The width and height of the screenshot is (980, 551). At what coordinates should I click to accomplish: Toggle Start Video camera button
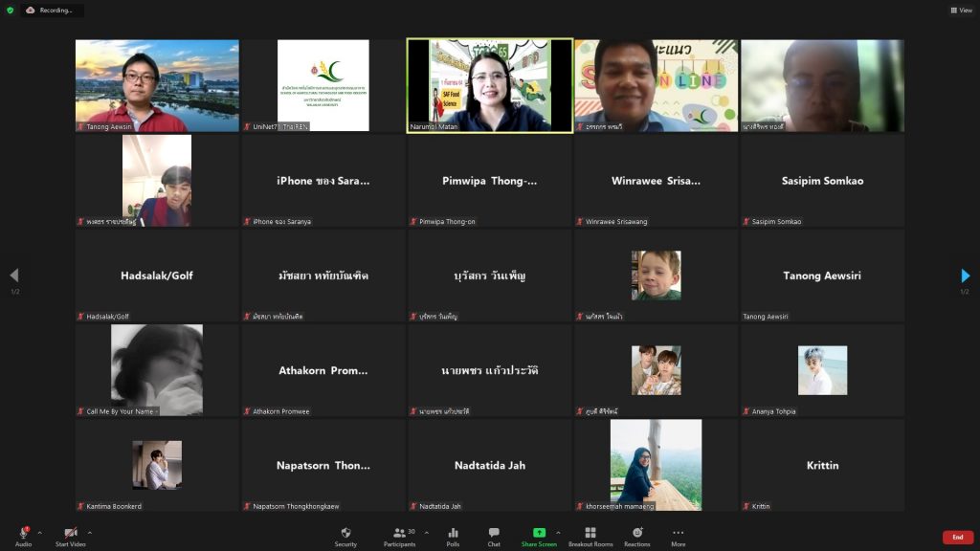(70, 536)
